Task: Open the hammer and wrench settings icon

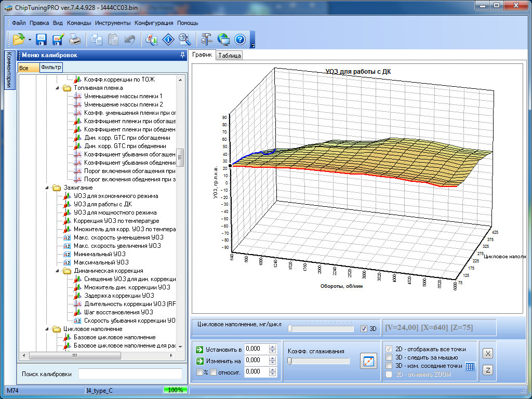Action: [206, 39]
